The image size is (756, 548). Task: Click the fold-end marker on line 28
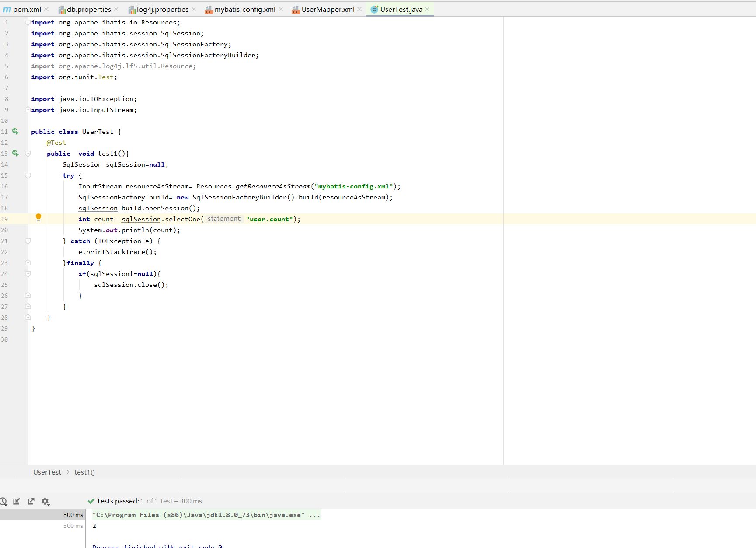coord(28,318)
